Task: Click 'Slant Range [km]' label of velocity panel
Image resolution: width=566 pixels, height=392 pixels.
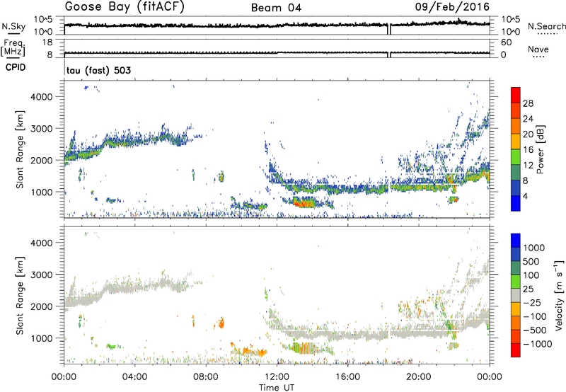Action: [x=20, y=295]
